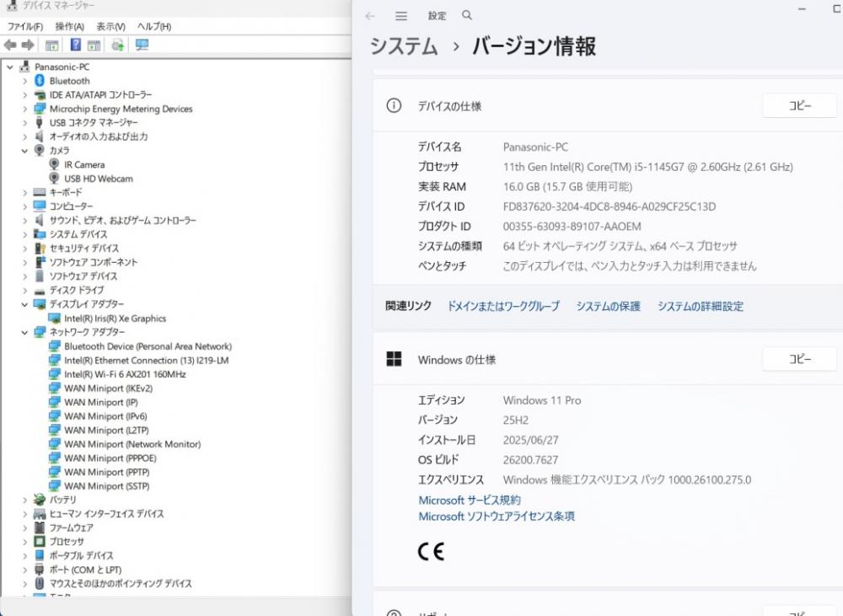Click the Help icon in Device Manager toolbar
This screenshot has width=843, height=616.
click(x=76, y=46)
